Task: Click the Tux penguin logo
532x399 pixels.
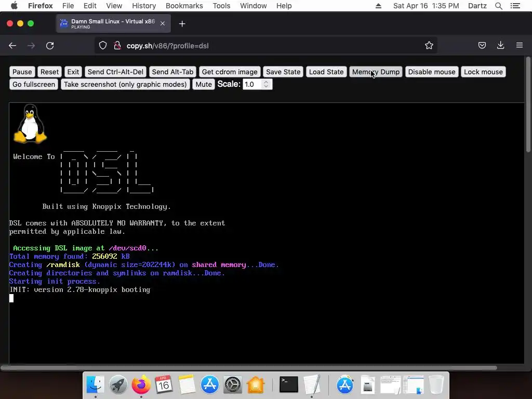Action: pyautogui.click(x=30, y=124)
